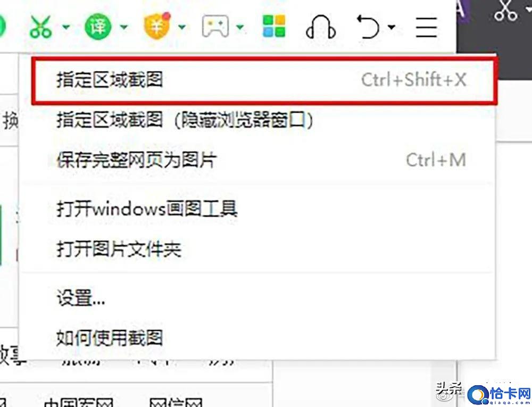Click the colorful four-square apps grid icon
Image resolution: width=532 pixels, height=407 pixels.
tap(274, 26)
